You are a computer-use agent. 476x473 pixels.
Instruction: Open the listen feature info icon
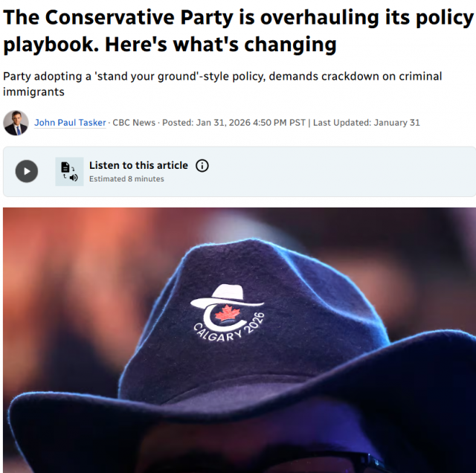[x=202, y=166]
